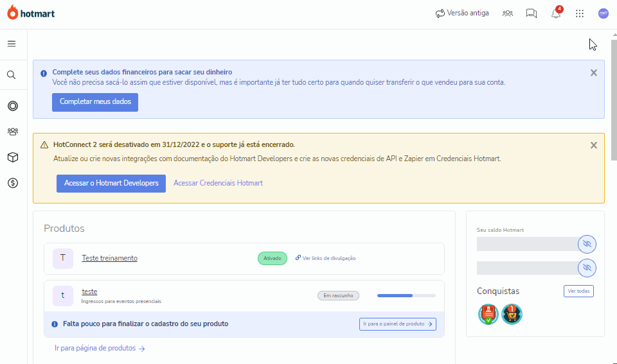Open Acessar Credenciais Hotmart link
This screenshot has height=364, width=617.
coord(218,183)
